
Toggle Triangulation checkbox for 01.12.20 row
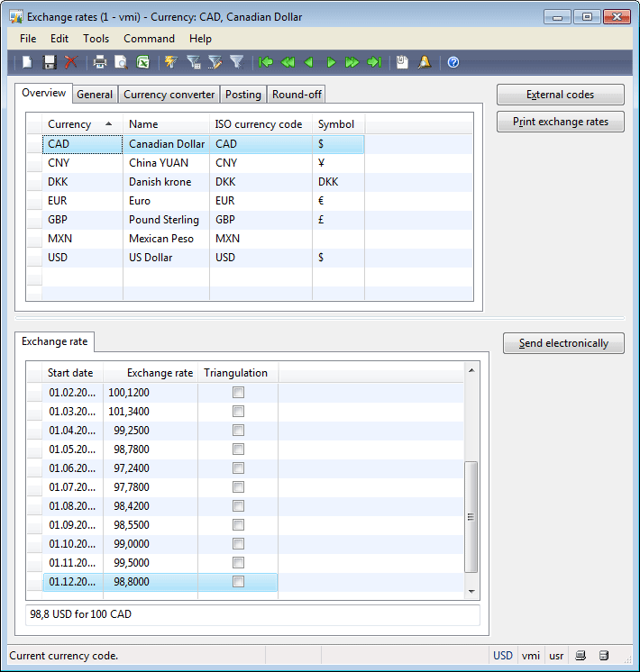click(x=238, y=581)
